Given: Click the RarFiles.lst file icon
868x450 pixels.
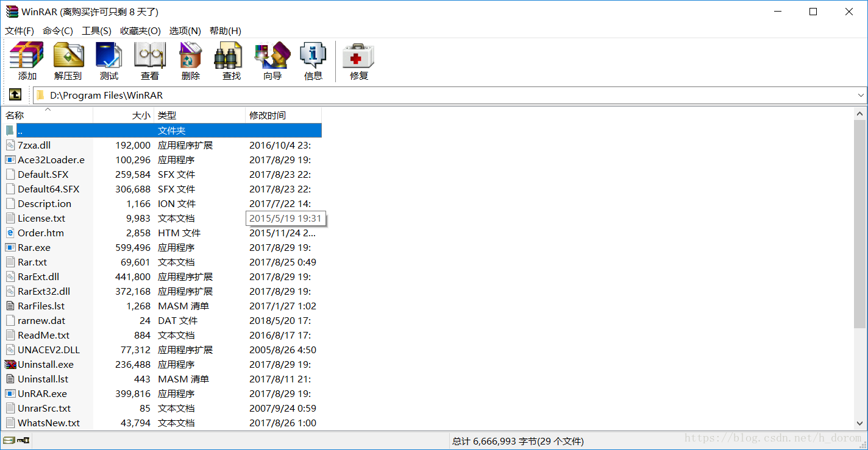Looking at the screenshot, I should (x=10, y=306).
